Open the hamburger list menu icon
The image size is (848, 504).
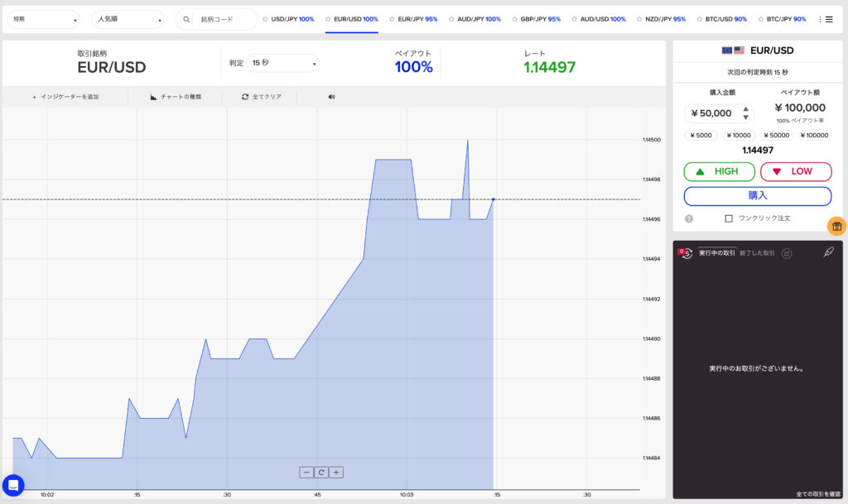click(x=829, y=19)
